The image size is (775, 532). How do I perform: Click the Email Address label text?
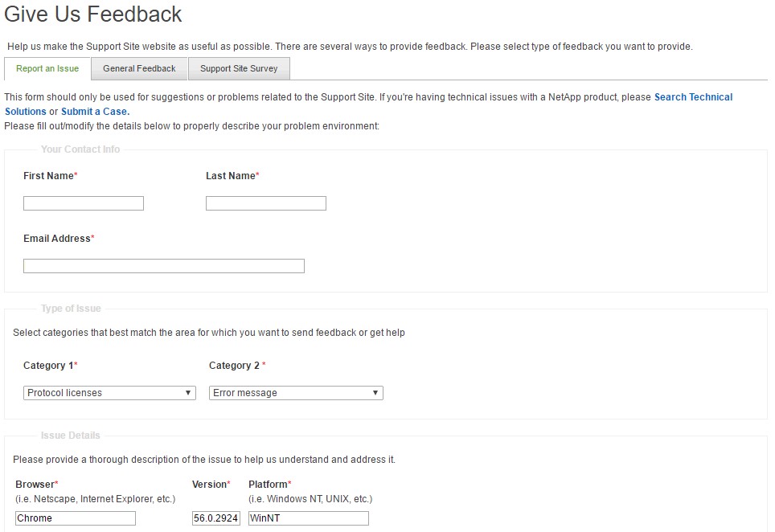(56, 239)
